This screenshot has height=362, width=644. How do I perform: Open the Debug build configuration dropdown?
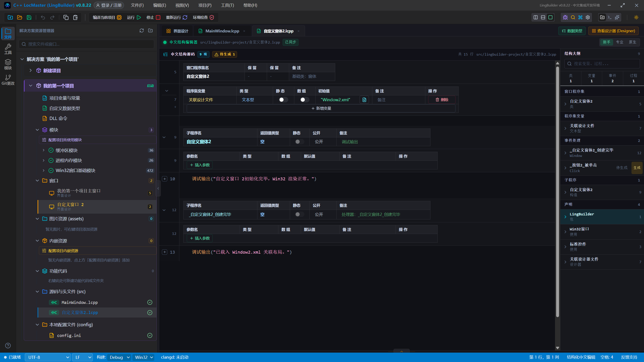click(x=119, y=357)
